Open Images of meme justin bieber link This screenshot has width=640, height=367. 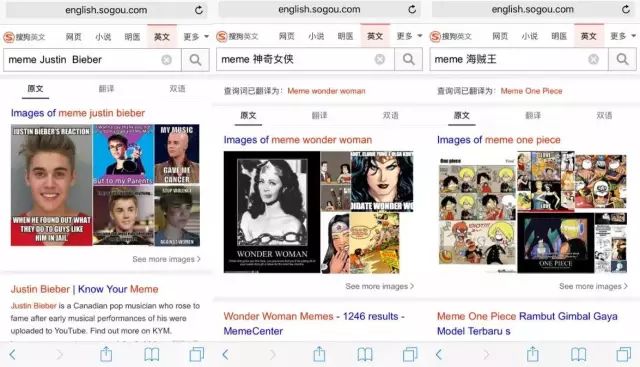[x=78, y=113]
